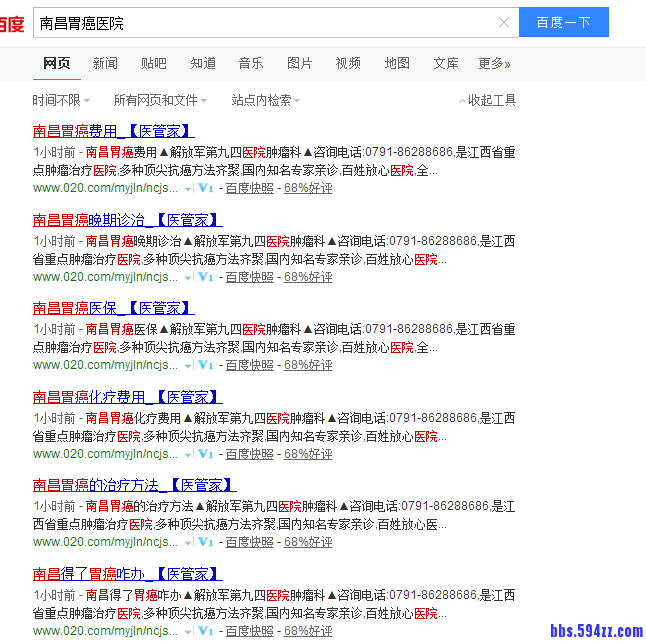This screenshot has width=646, height=641.
Task: Open 百度快照 for 南昌胃癌晚期诊治 result
Action: [250, 277]
